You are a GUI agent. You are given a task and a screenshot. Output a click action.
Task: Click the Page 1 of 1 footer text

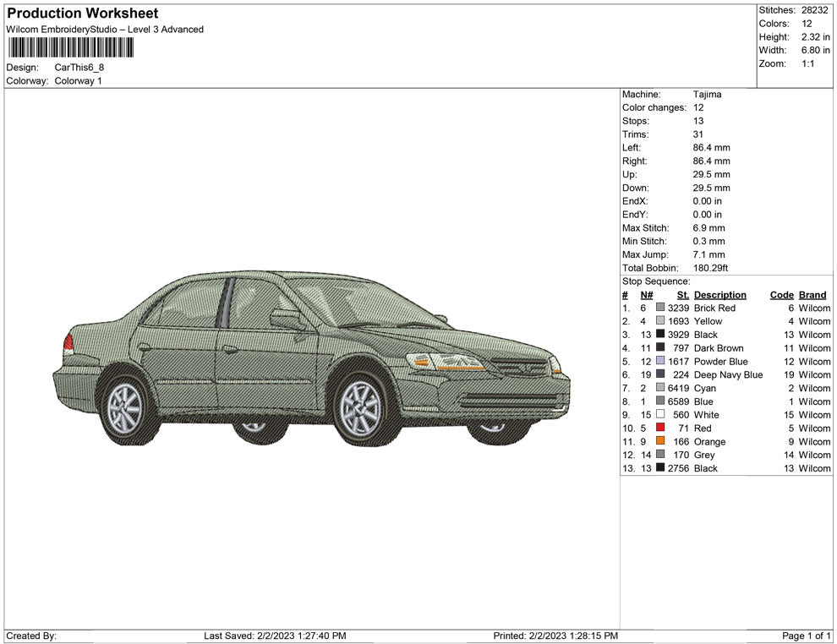point(807,636)
